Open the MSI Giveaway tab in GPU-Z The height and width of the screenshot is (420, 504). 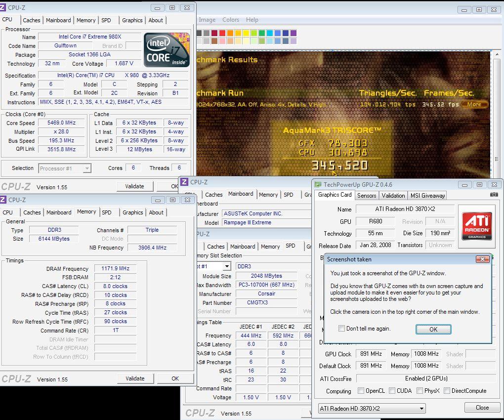427,195
